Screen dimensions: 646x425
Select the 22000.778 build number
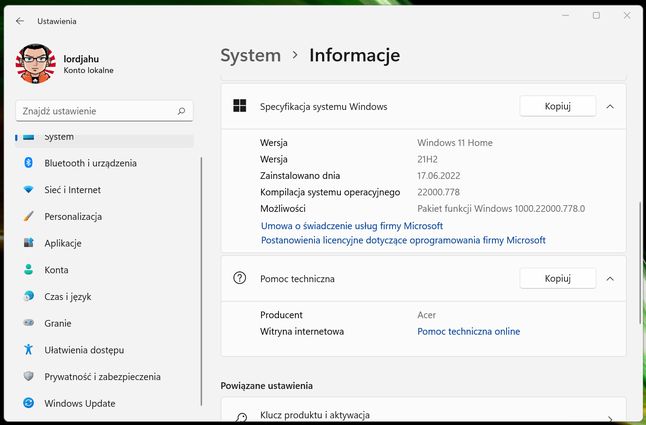438,192
